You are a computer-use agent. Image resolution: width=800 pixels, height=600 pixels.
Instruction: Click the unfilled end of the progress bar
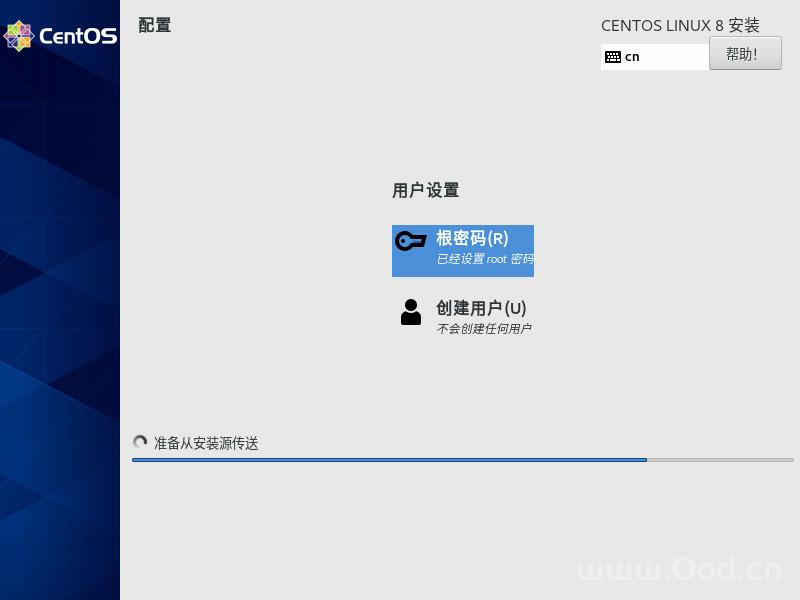click(720, 460)
